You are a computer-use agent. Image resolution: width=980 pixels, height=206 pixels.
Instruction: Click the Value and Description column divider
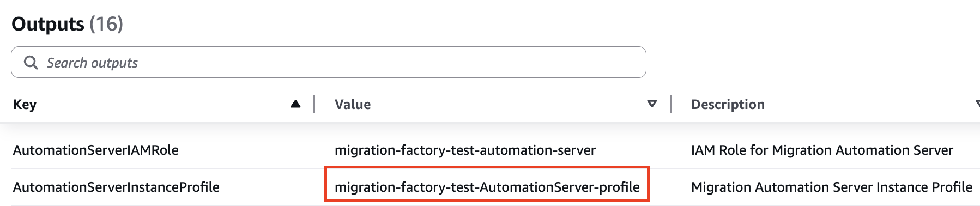pyautogui.click(x=671, y=104)
